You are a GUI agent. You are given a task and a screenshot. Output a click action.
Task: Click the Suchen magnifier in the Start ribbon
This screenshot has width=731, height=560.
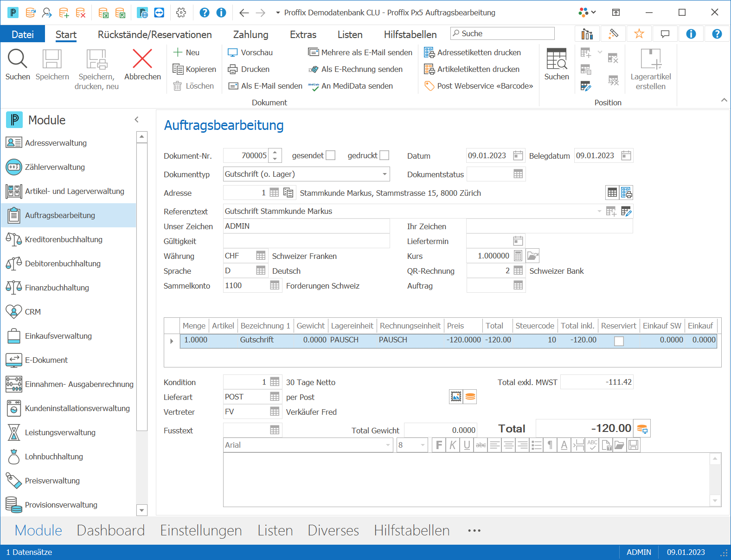pyautogui.click(x=18, y=64)
